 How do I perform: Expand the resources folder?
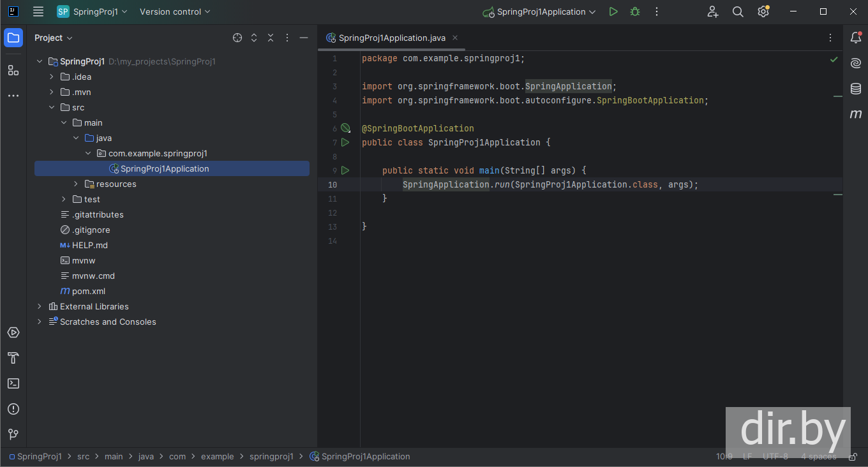click(x=76, y=184)
